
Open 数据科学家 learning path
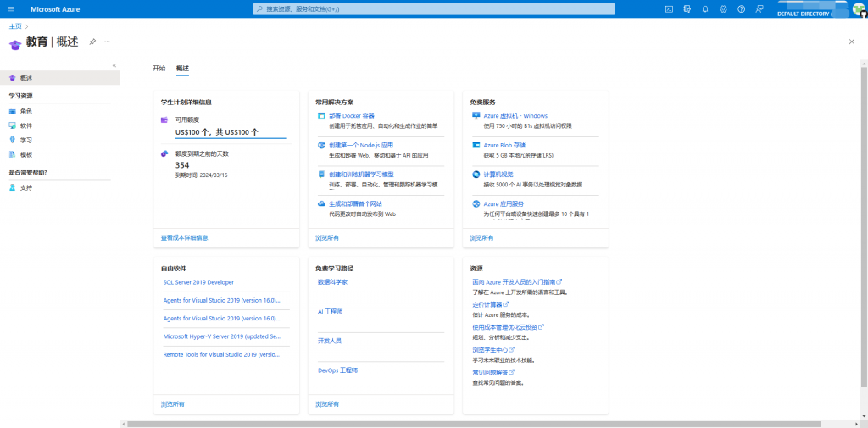click(332, 282)
